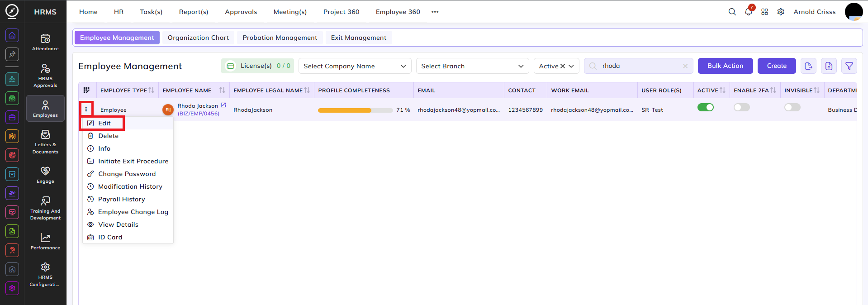Switch to Organization Chart tab

click(x=198, y=38)
